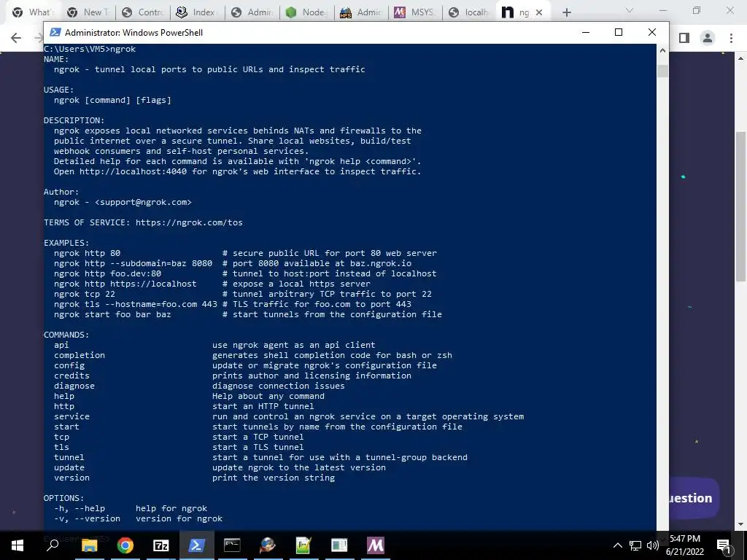The image size is (747, 560).
Task: Click 'ngrok [command] [flags]' usage line
Action: tap(112, 100)
